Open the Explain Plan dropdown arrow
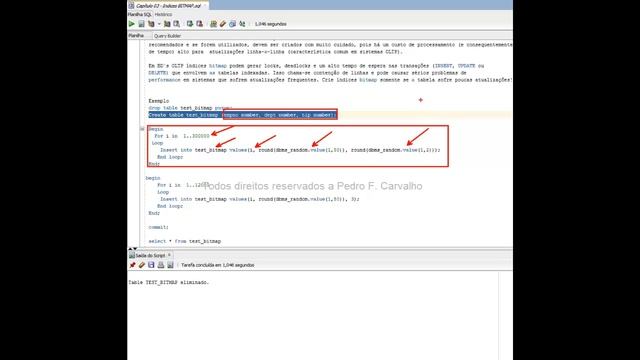The image size is (640, 360). 159,24
